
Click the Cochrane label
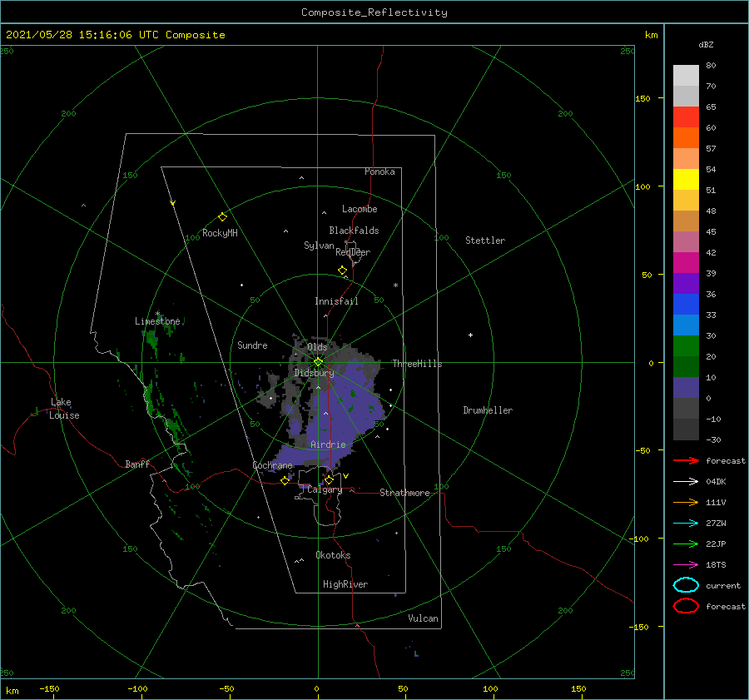272,466
